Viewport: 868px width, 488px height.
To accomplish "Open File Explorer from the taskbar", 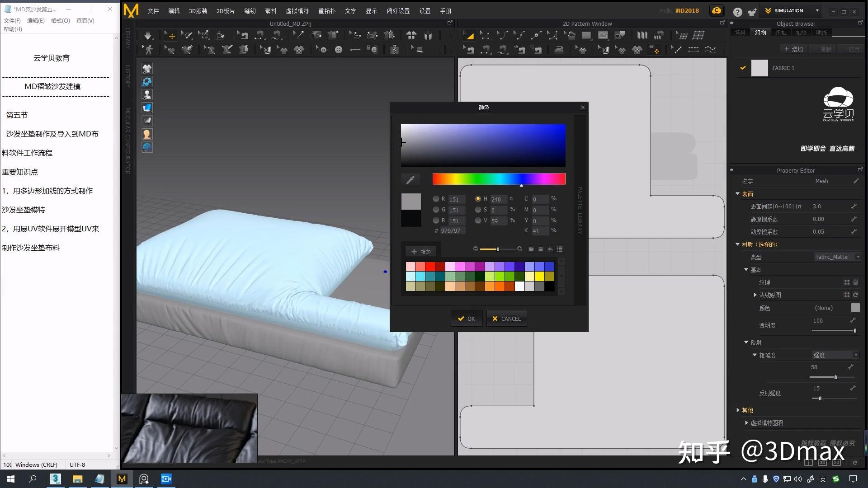I will [x=77, y=479].
